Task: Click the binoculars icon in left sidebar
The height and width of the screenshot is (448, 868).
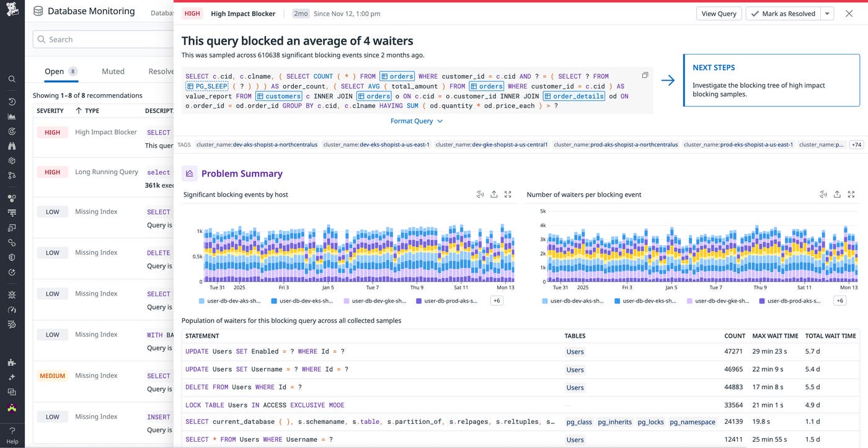Action: click(x=12, y=146)
